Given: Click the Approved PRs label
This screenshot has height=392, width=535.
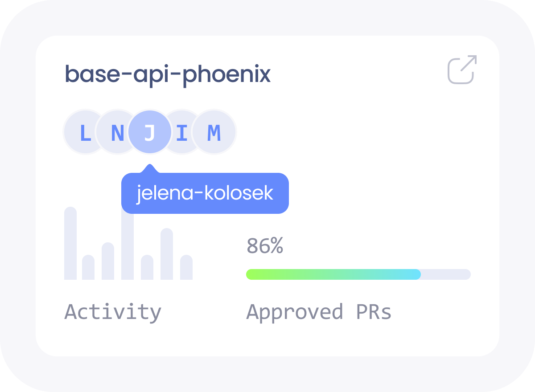Looking at the screenshot, I should point(319,311).
